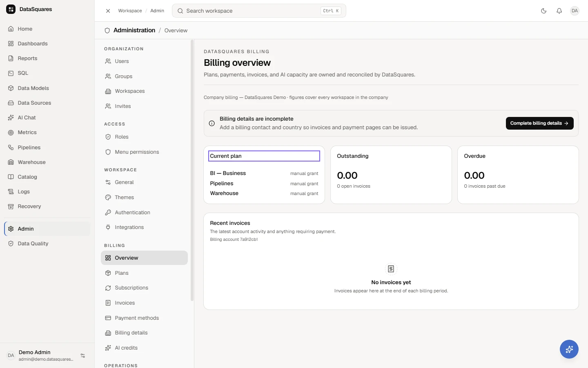Screen dimensions: 588x368
Task: Navigate to Data Models
Action: (x=47, y=88)
